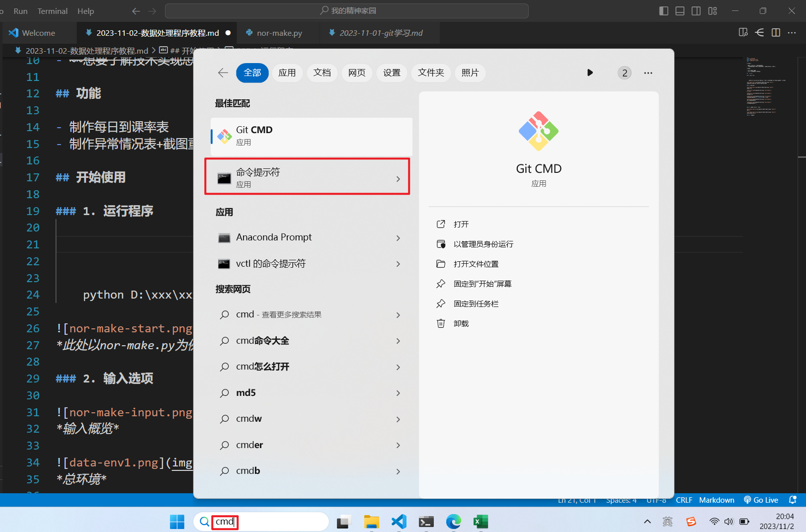Open VS Code notifications bell
The width and height of the screenshot is (806, 532).
[793, 500]
